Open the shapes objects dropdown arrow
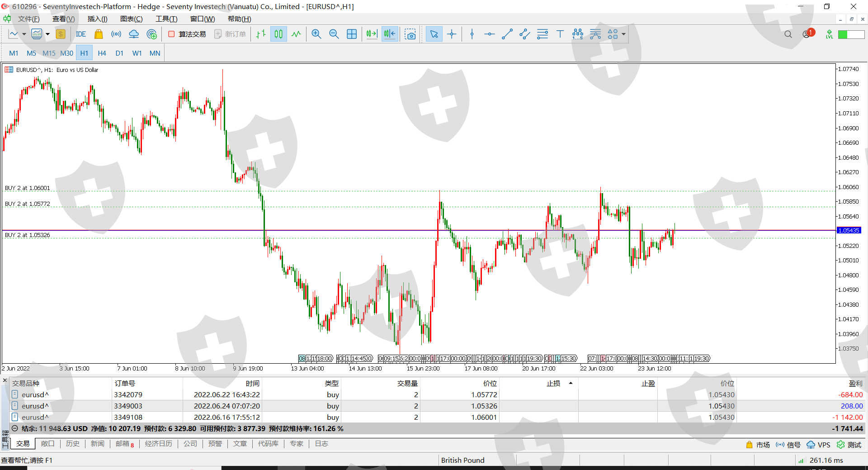The height and width of the screenshot is (470, 868). pyautogui.click(x=624, y=34)
